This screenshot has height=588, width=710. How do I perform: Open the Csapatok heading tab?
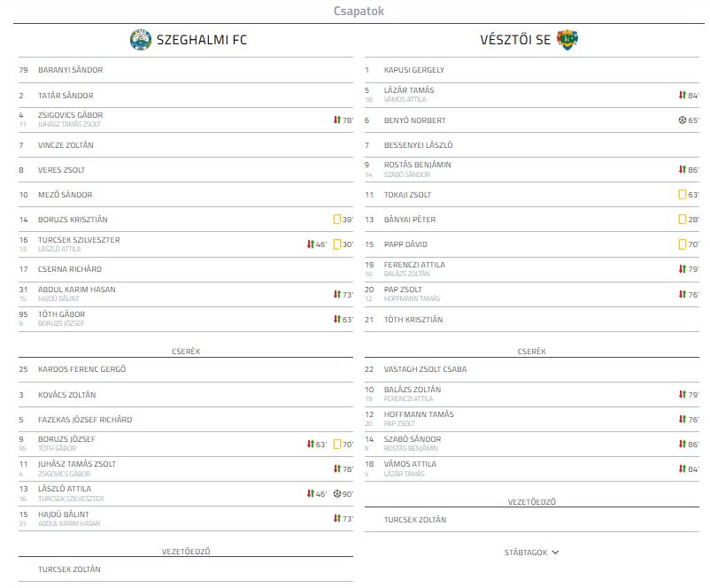tap(359, 11)
